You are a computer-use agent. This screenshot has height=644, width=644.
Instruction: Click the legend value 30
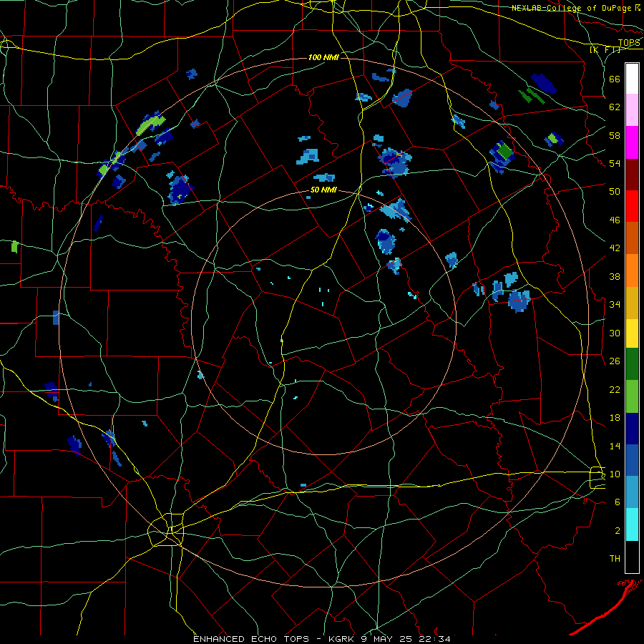click(x=615, y=333)
